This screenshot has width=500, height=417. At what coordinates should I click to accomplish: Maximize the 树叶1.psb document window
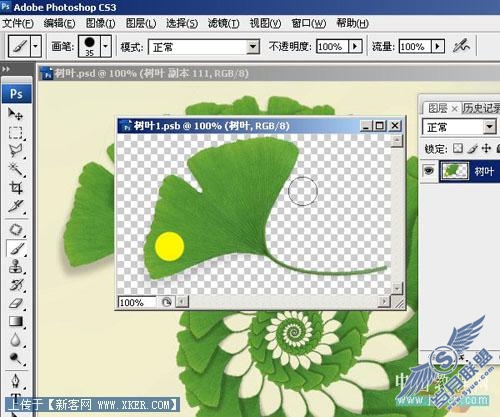point(380,126)
